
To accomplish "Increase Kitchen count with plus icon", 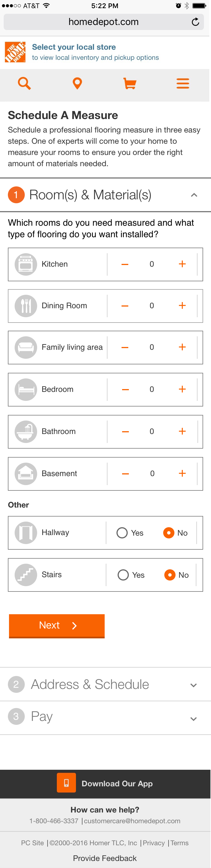I will [182, 264].
